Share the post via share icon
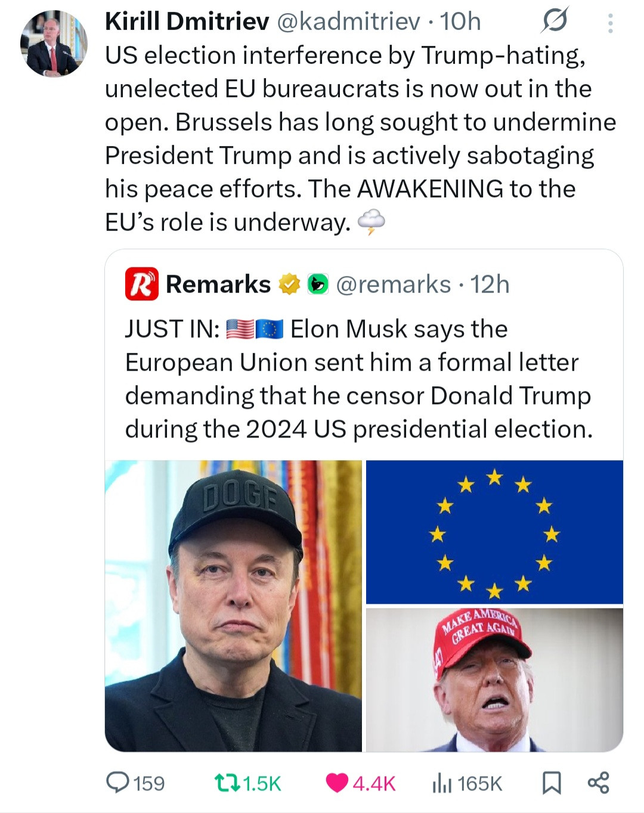The height and width of the screenshot is (813, 644). 598,783
